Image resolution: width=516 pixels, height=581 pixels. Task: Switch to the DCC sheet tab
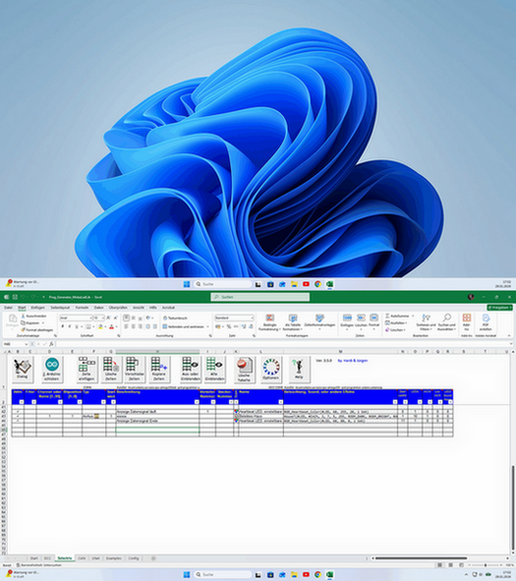(47, 558)
